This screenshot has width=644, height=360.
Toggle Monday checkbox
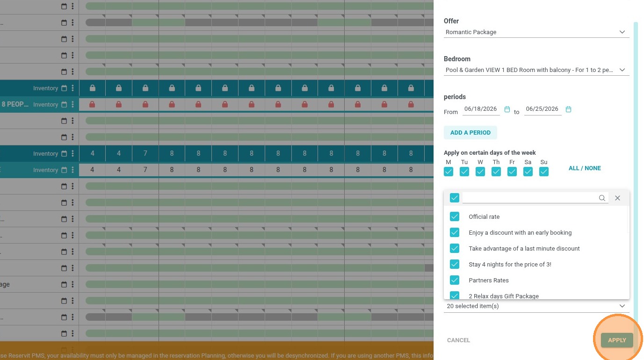click(x=449, y=172)
